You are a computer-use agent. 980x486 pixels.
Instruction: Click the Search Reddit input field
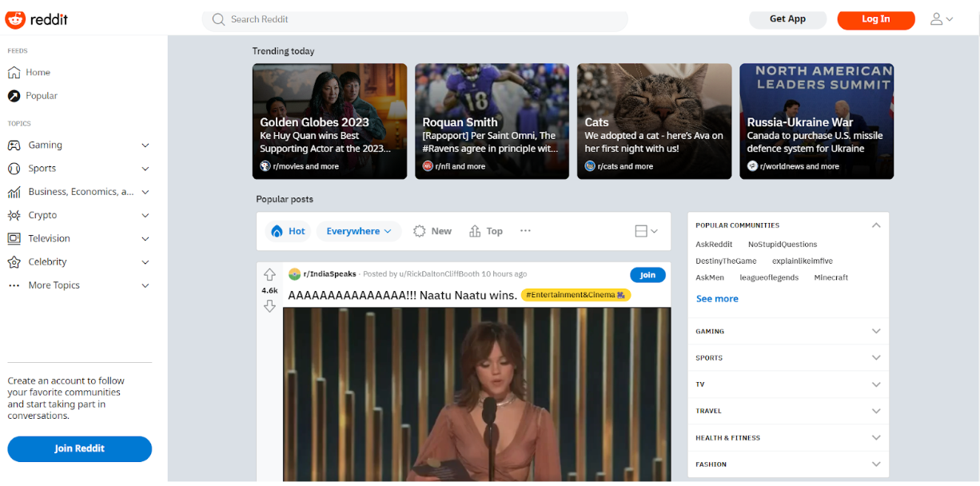click(x=415, y=19)
